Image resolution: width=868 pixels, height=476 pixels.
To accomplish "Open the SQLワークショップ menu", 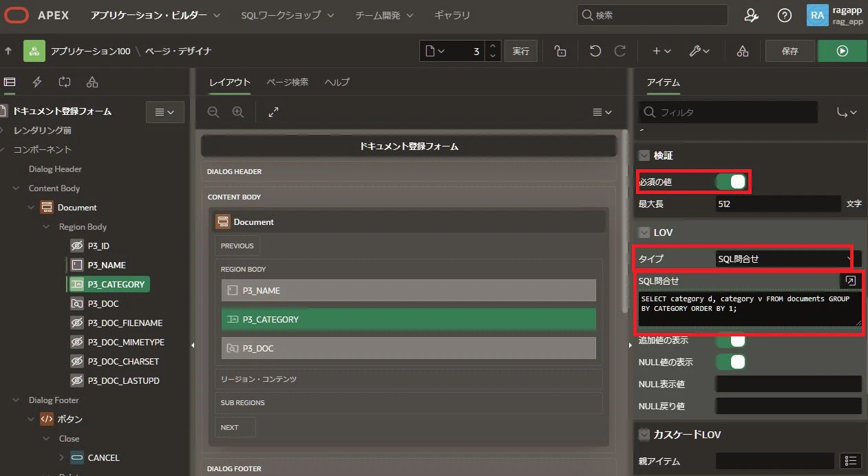I will (287, 15).
